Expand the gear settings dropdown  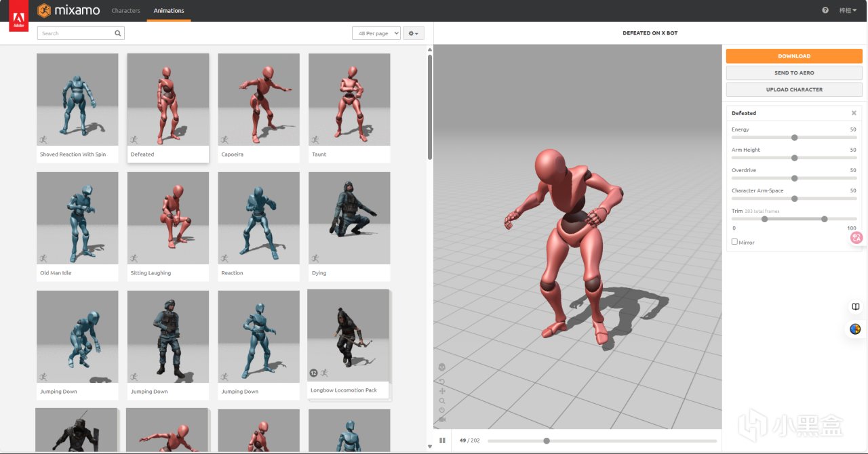413,33
